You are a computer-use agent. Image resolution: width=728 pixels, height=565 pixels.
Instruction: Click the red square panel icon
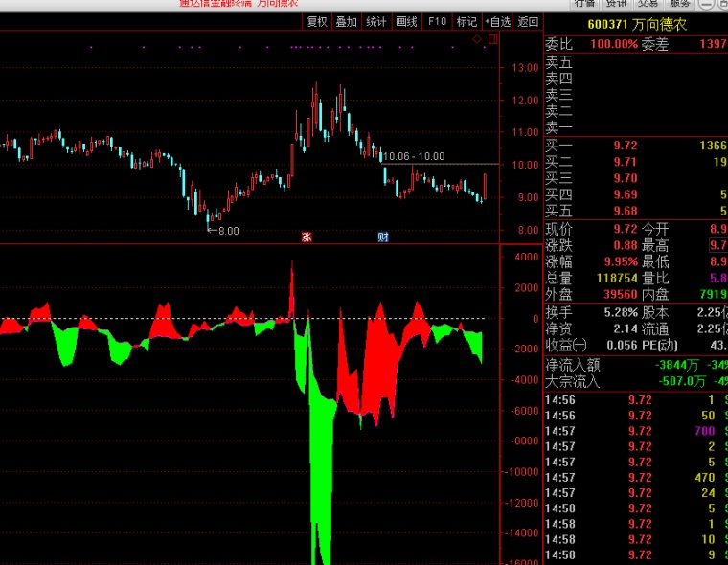click(x=493, y=39)
